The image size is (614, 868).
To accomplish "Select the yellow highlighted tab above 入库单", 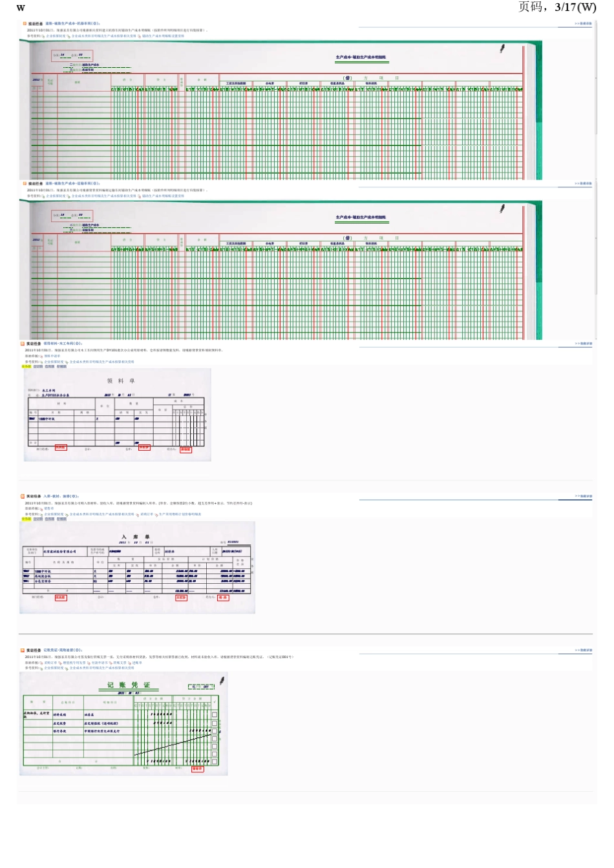I will pyautogui.click(x=26, y=519).
